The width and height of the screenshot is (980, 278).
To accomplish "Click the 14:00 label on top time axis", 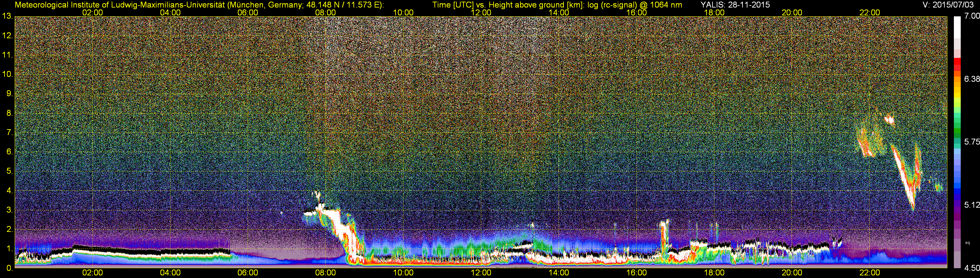I will pos(559,12).
